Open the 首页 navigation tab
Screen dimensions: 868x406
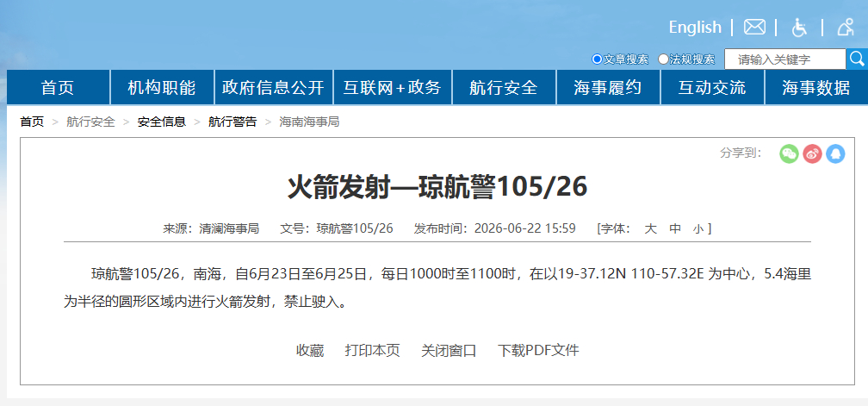click(59, 87)
